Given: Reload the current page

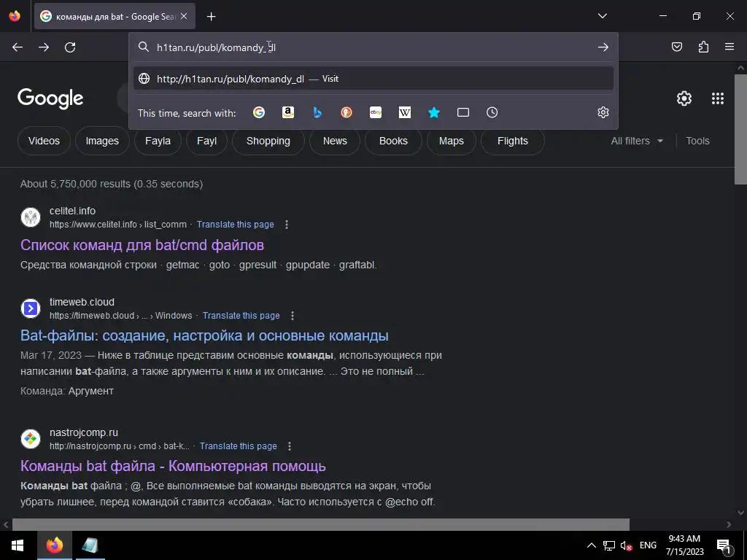Looking at the screenshot, I should coord(70,47).
